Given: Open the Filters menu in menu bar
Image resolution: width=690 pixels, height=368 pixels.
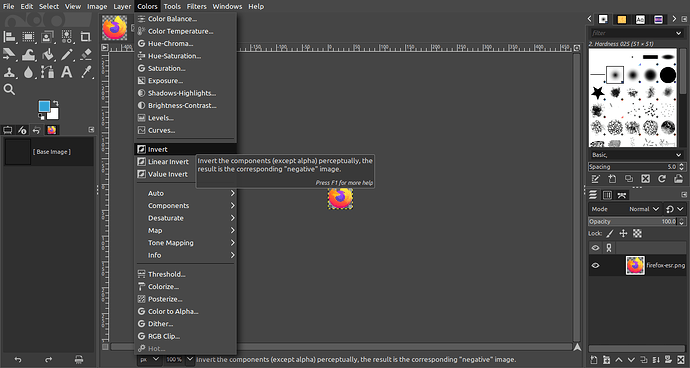Looking at the screenshot, I should (x=196, y=6).
